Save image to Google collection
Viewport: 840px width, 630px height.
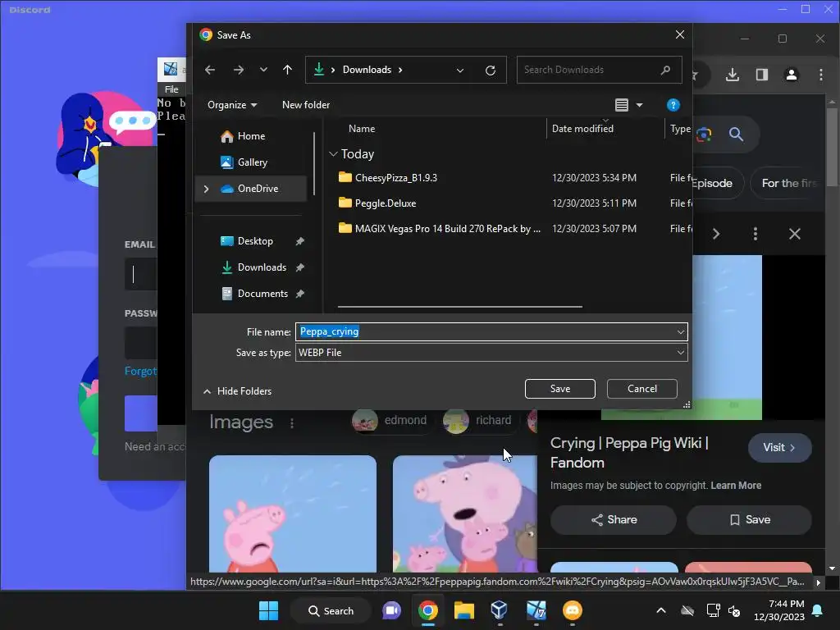pyautogui.click(x=749, y=519)
